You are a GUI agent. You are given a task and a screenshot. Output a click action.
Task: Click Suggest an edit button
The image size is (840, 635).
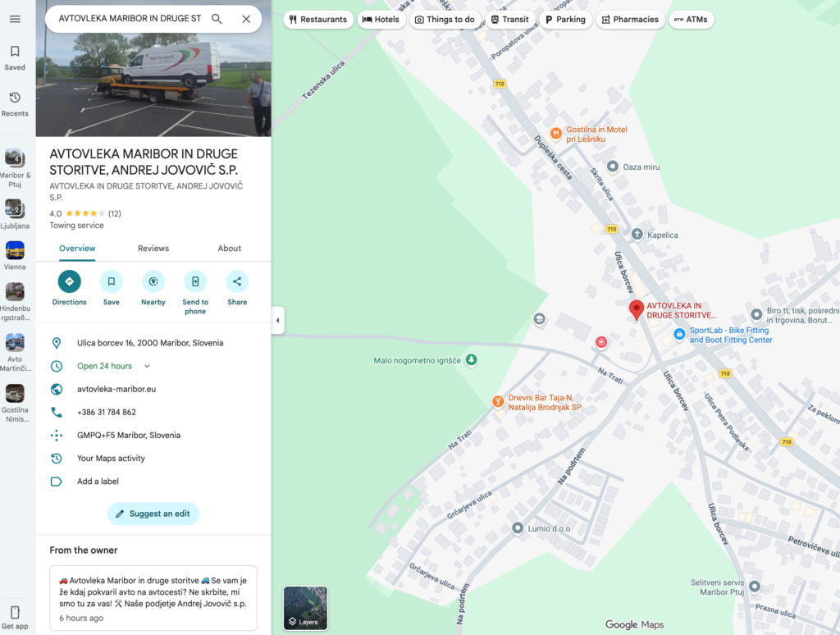[153, 514]
